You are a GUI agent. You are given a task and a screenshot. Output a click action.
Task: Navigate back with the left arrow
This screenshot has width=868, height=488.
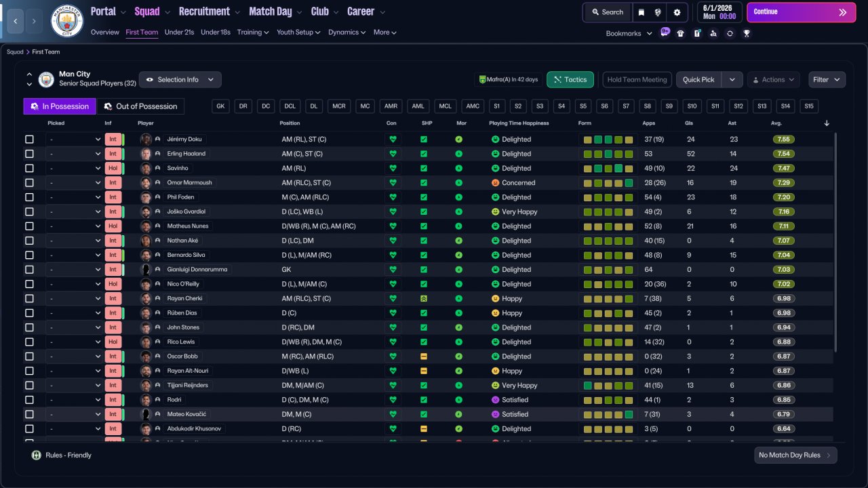click(15, 21)
